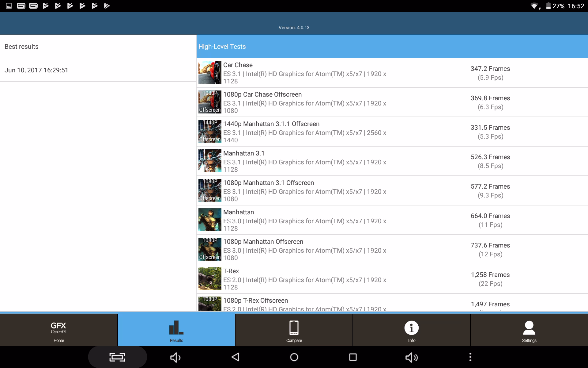Tap the picture notification icon in status bar
The image size is (588, 368).
(x=9, y=6)
